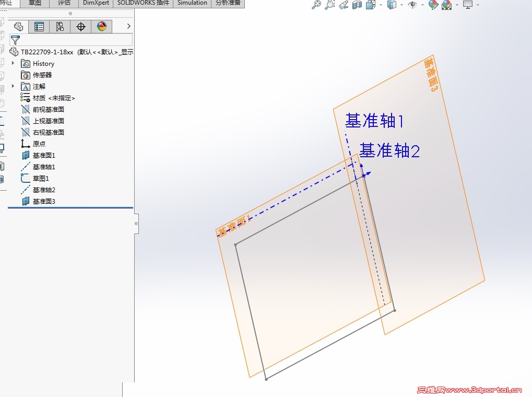Open the View Settings dropdown arrow
This screenshot has height=397, width=532.
click(478, 5)
